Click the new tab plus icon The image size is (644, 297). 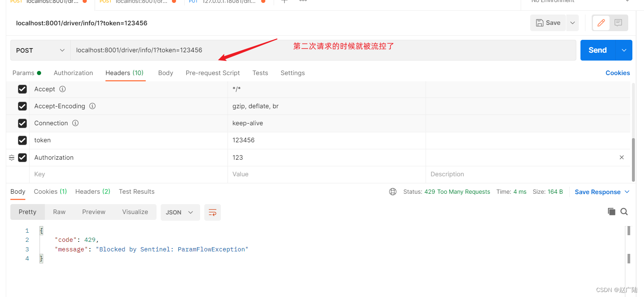[284, 1]
